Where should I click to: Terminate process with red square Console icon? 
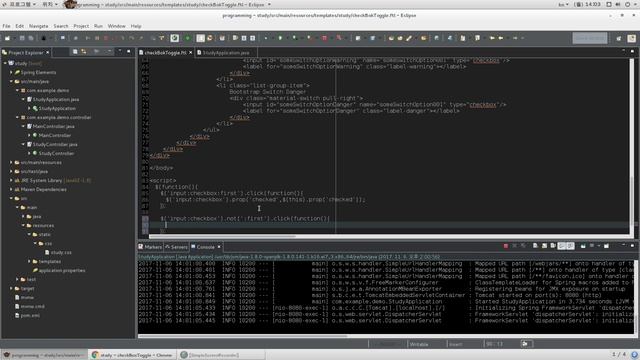[506, 246]
